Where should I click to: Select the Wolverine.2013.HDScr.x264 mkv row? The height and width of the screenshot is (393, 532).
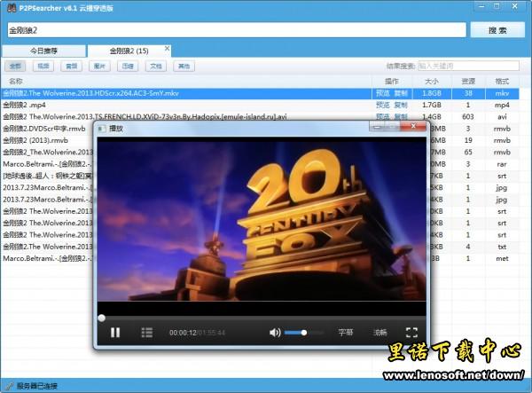(x=260, y=93)
